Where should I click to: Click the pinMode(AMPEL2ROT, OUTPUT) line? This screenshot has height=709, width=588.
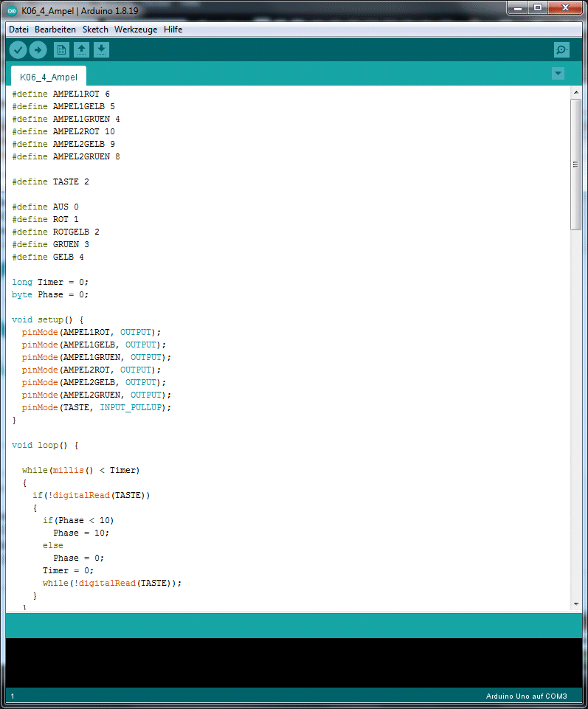coord(91,370)
